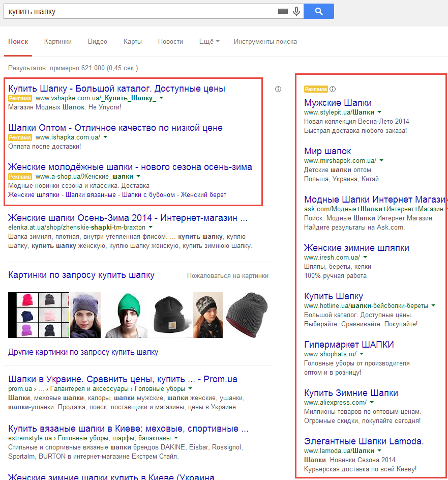Screen dimensions: 448x480
Task: Open right ad 'Элегантные Шапки Lamoda'
Action: [364, 441]
